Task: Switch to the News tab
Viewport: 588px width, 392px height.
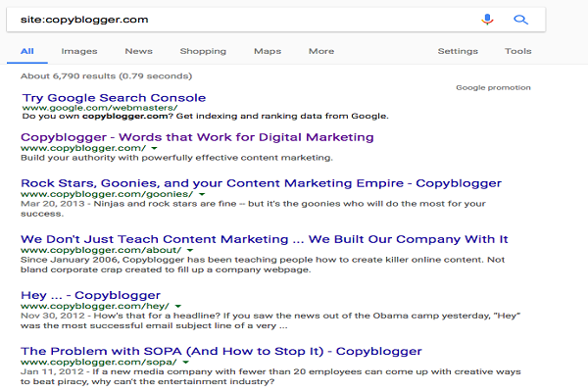Action: click(139, 51)
